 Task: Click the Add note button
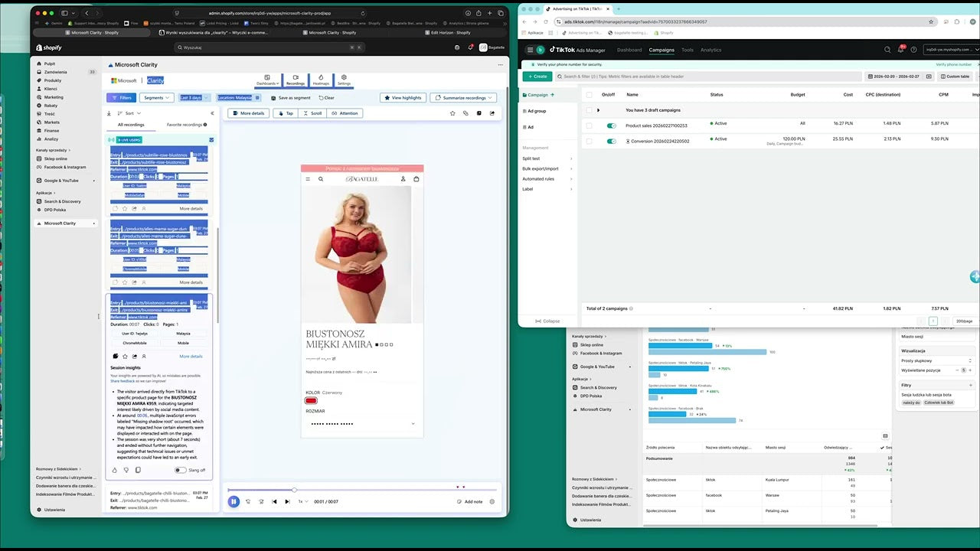(469, 502)
